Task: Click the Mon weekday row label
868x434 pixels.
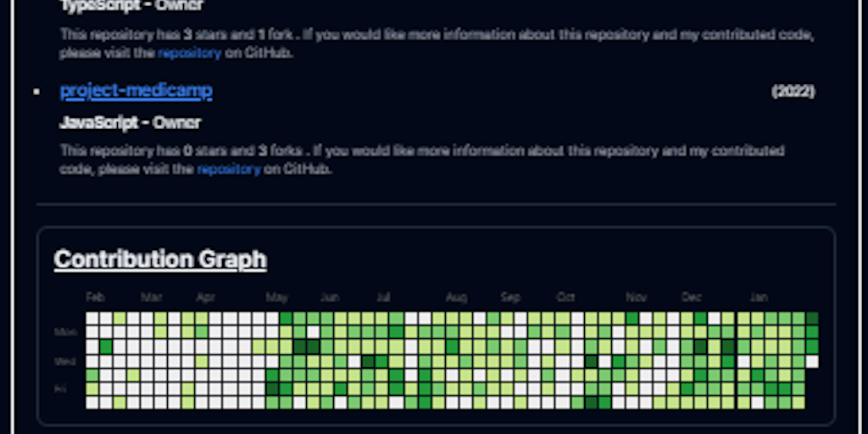Action: (x=65, y=332)
